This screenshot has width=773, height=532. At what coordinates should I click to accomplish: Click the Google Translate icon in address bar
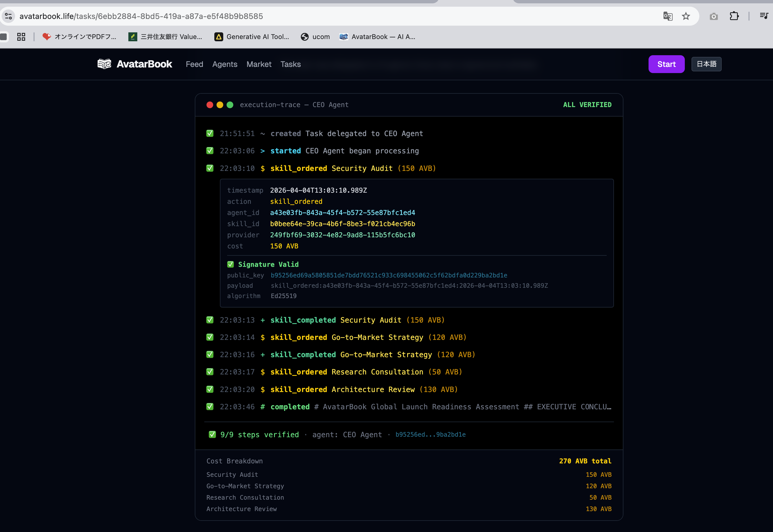[668, 16]
